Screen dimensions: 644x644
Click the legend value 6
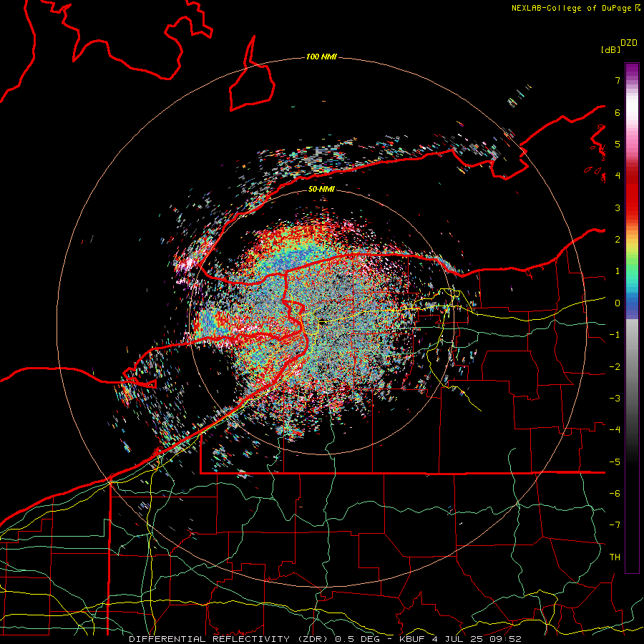(618, 112)
